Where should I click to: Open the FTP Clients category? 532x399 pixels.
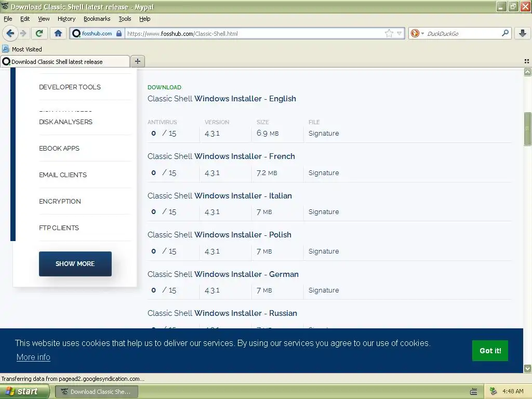click(59, 228)
